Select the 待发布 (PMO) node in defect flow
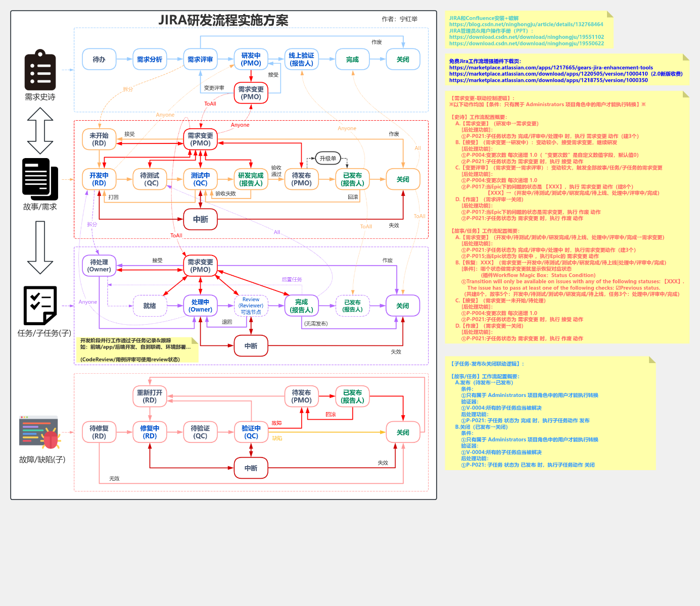Image resolution: width=700 pixels, height=606 pixels. pos(302,396)
